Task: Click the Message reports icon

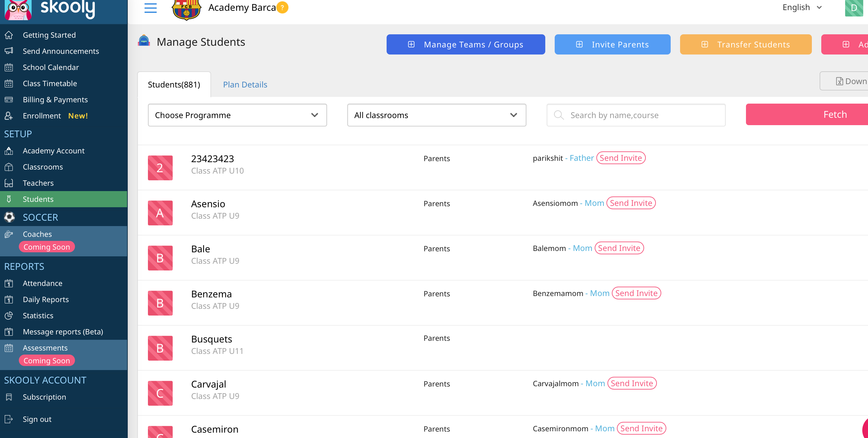Action: pos(9,332)
